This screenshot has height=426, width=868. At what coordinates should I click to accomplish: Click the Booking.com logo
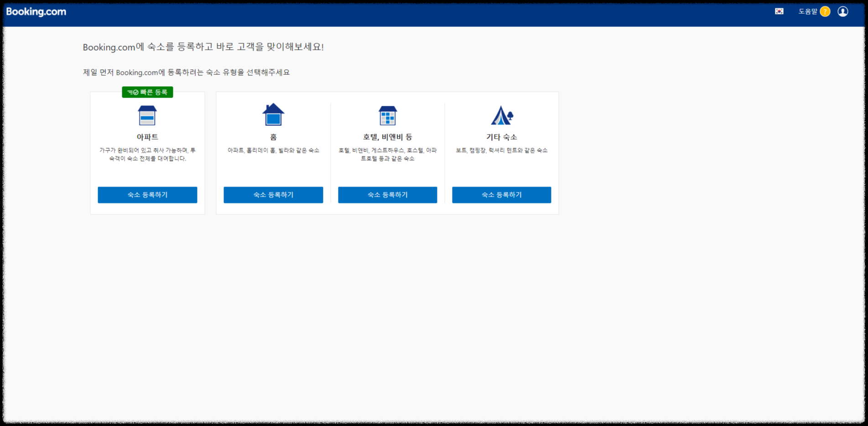36,12
